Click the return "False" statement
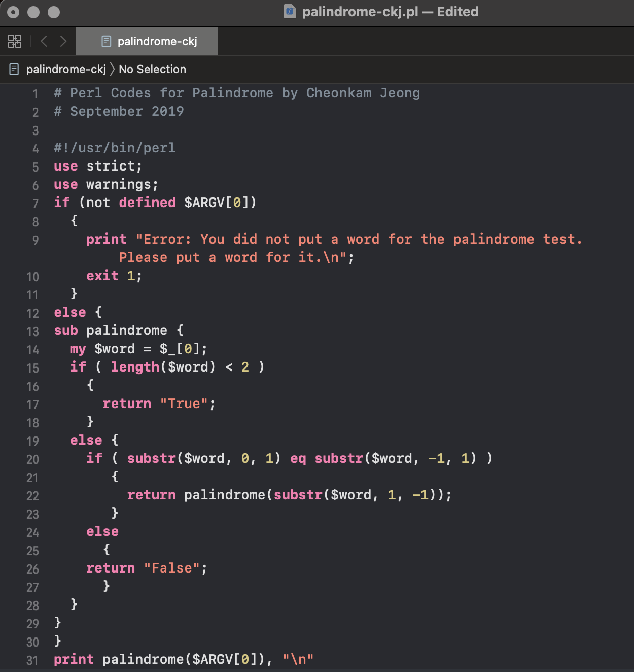Viewport: 634px width, 672px height. point(147,568)
